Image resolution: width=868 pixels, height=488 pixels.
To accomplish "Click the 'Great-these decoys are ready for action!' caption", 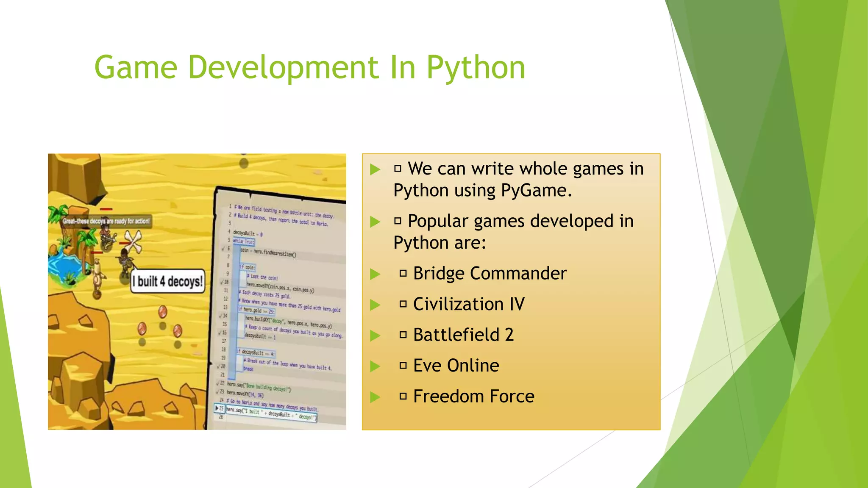I will click(106, 221).
